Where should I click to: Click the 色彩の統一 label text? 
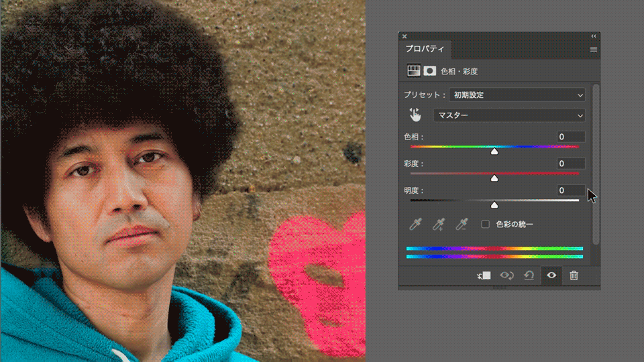point(515,224)
